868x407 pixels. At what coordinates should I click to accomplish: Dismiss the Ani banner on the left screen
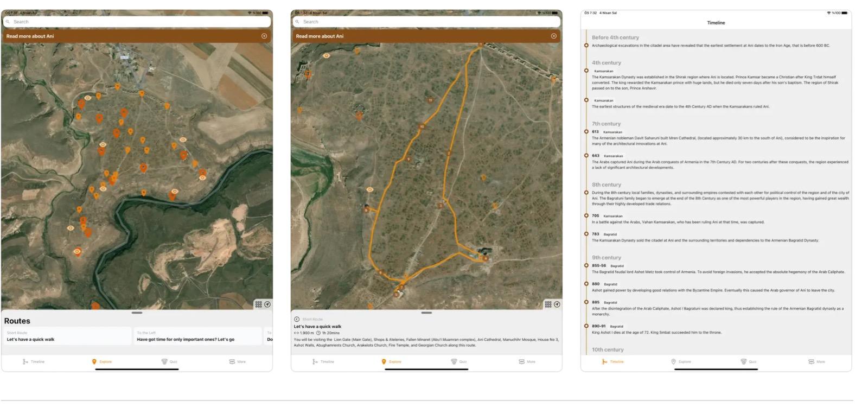coord(264,36)
